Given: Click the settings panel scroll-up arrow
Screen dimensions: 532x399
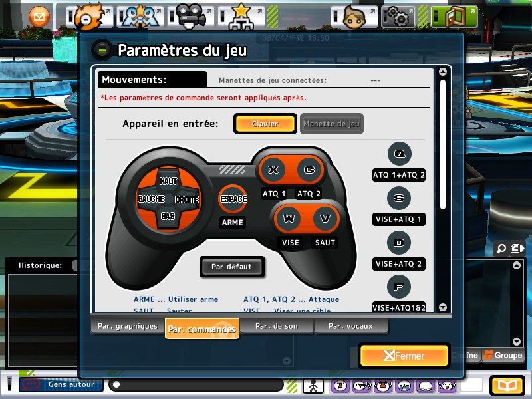Looking at the screenshot, I should (443, 72).
